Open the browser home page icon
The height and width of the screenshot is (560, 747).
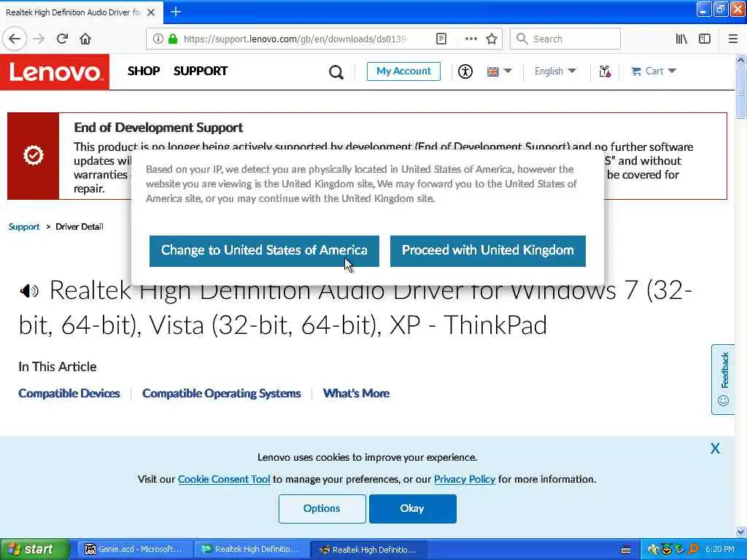coord(85,39)
